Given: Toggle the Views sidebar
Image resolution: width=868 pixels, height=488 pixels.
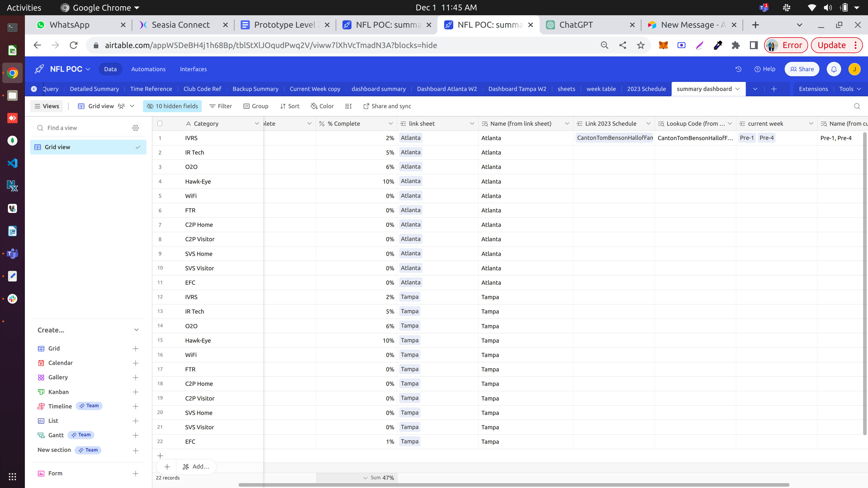Looking at the screenshot, I should pyautogui.click(x=47, y=106).
